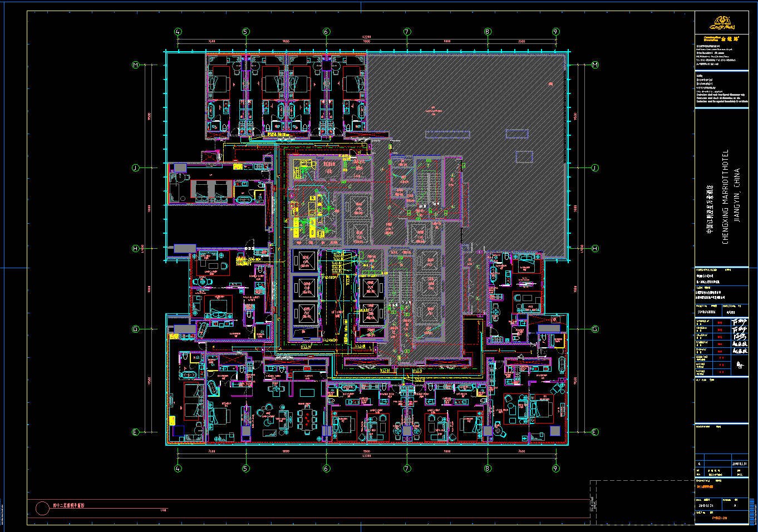This screenshot has width=758, height=532.
Task: Select grid bubble 7 below the plan
Action: pos(407,469)
